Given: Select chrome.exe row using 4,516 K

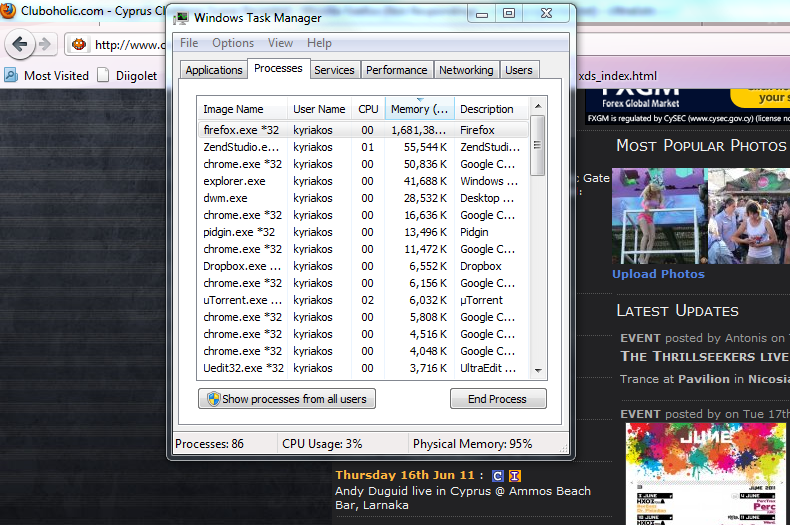Looking at the screenshot, I should tap(363, 334).
